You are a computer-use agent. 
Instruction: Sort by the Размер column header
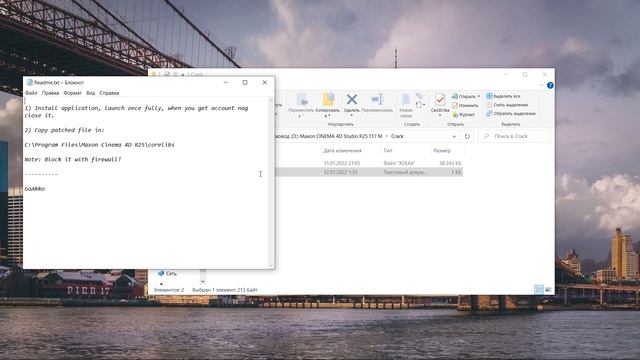442,151
